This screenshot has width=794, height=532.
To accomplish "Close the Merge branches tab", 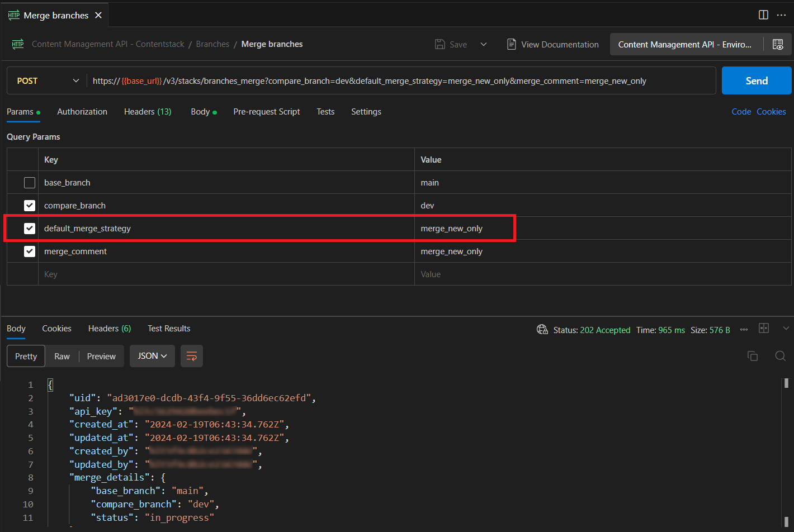I will pos(98,15).
